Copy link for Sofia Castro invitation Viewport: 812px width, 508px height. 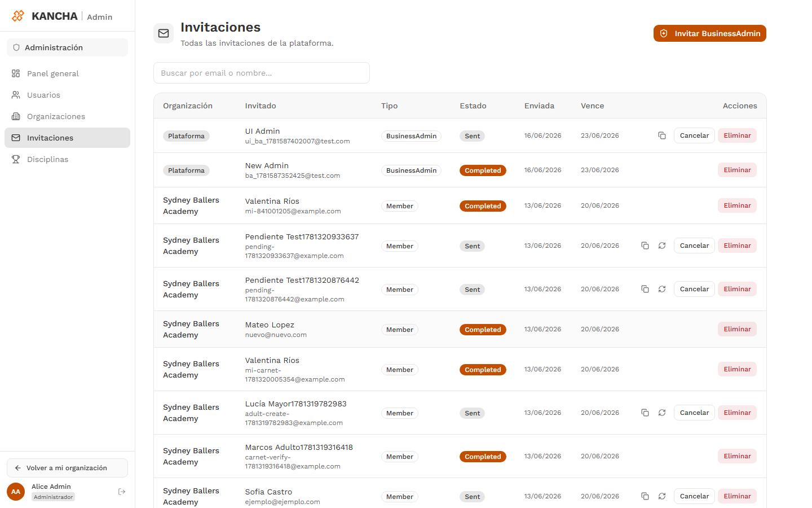[645, 496]
